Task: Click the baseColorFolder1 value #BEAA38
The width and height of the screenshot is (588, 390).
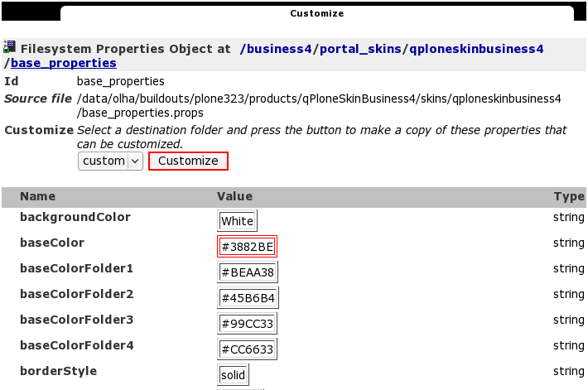Action: (x=247, y=272)
